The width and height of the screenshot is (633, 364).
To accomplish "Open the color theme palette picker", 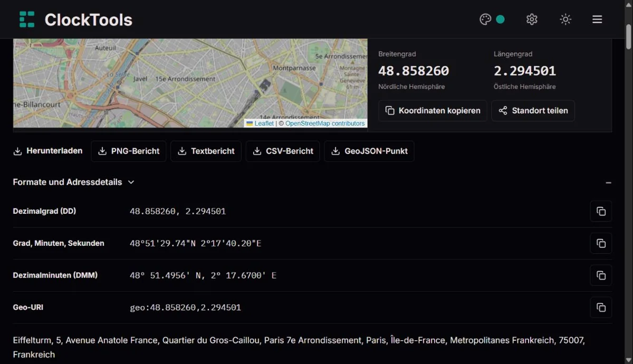I will coord(485,20).
